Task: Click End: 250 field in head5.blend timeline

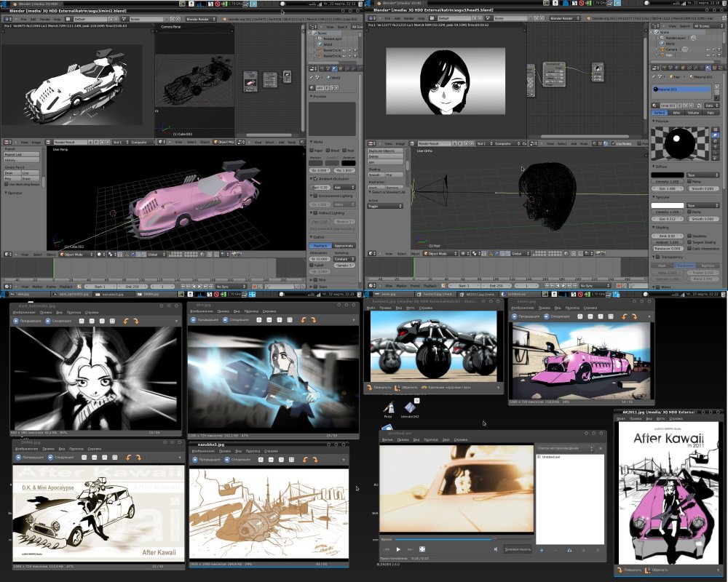Action: 496,285
